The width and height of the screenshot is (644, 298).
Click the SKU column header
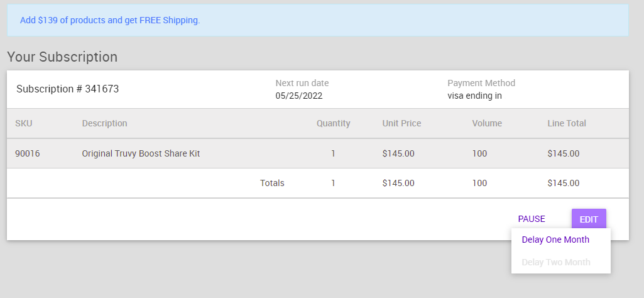23,123
